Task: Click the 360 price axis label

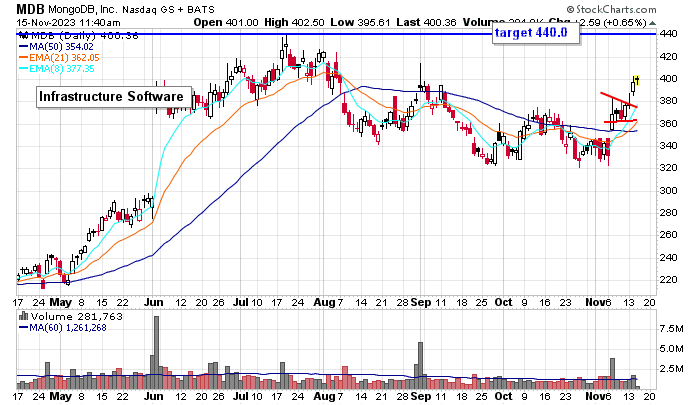Action: (669, 123)
